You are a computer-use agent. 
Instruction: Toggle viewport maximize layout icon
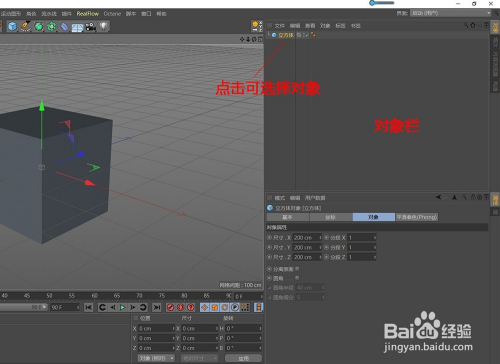click(260, 39)
